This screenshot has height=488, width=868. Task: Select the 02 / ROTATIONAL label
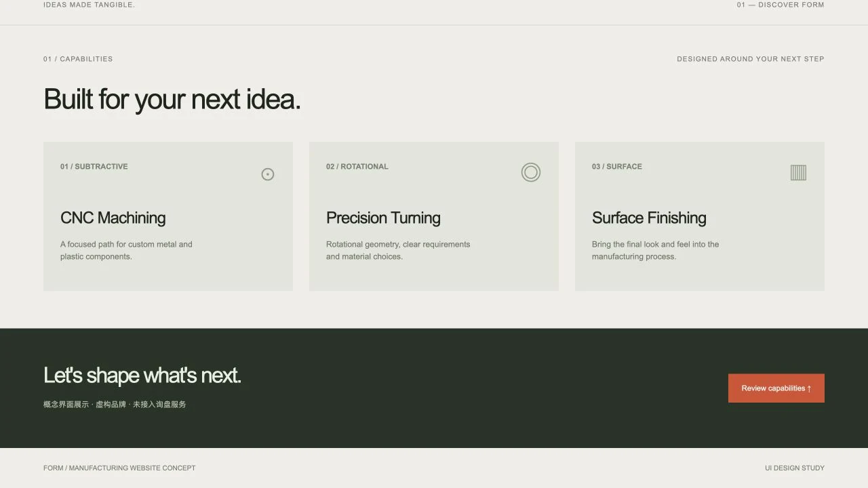[357, 167]
